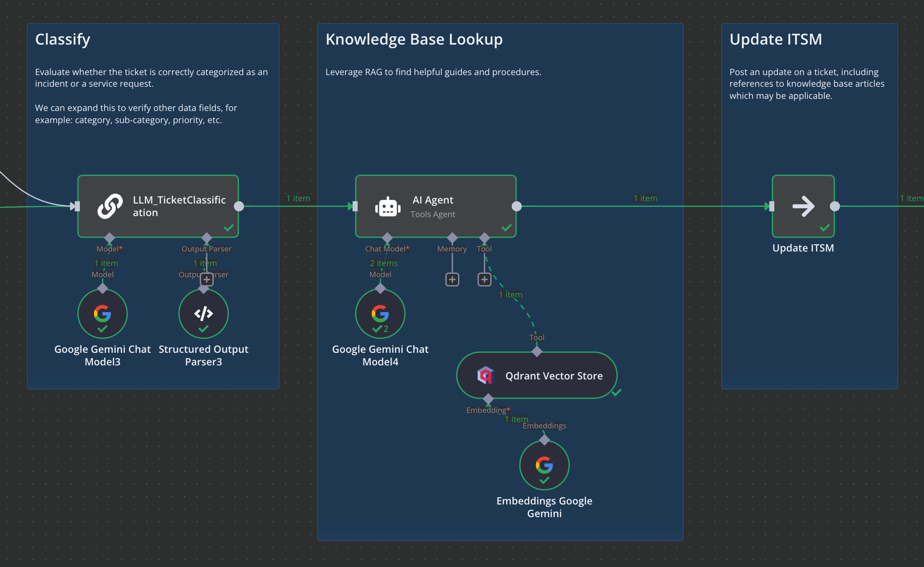Select the Knowledge Base Lookup note title
Screen dimensions: 924x567
414,39
